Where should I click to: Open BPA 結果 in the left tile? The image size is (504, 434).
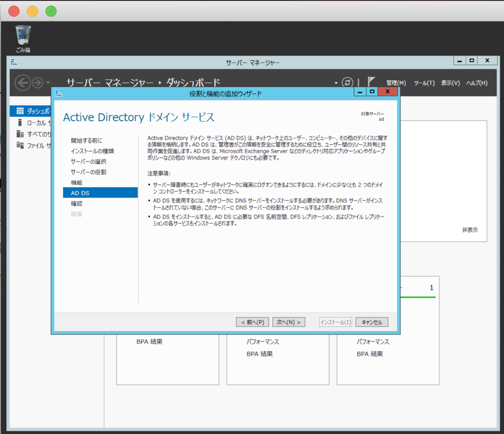tap(150, 342)
